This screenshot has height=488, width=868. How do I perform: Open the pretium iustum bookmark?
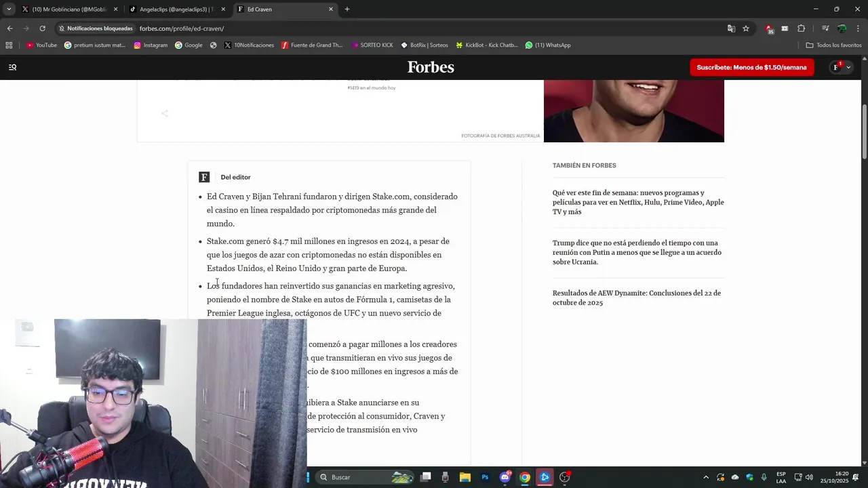point(95,45)
